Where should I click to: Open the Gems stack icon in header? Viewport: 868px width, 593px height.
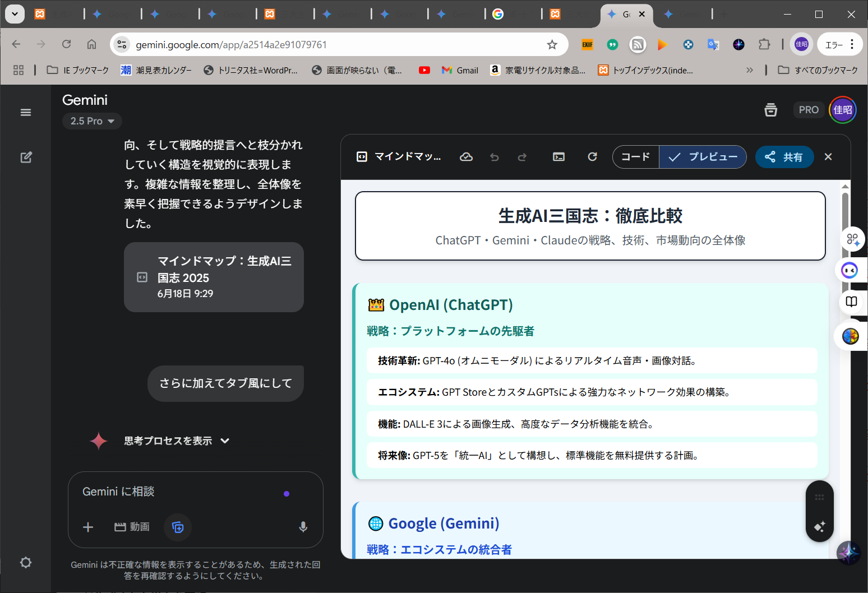tap(771, 110)
